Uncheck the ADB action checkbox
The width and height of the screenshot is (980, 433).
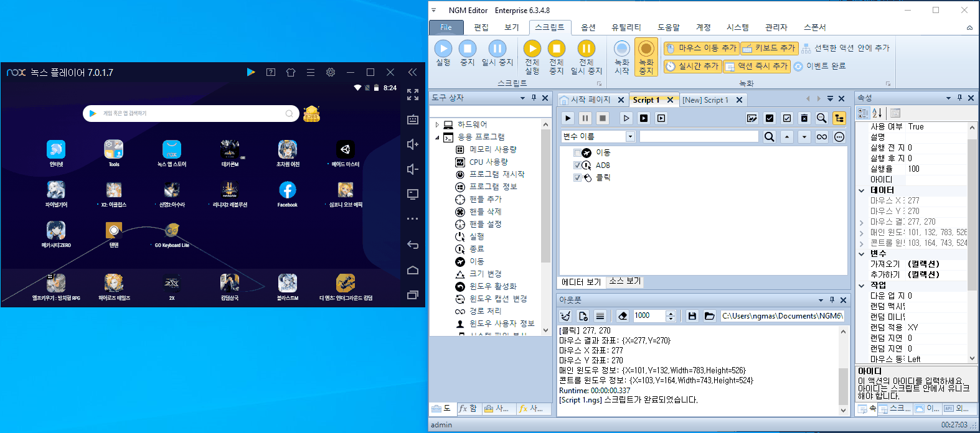(577, 165)
